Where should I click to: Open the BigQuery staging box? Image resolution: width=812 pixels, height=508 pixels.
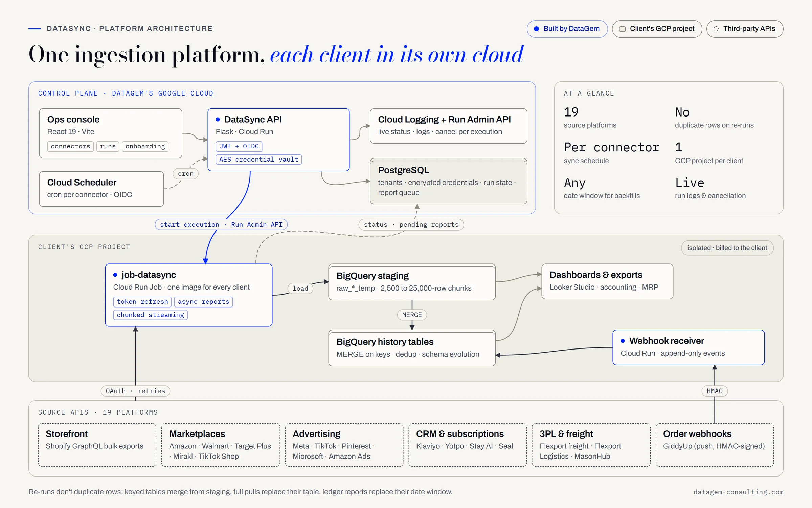412,282
